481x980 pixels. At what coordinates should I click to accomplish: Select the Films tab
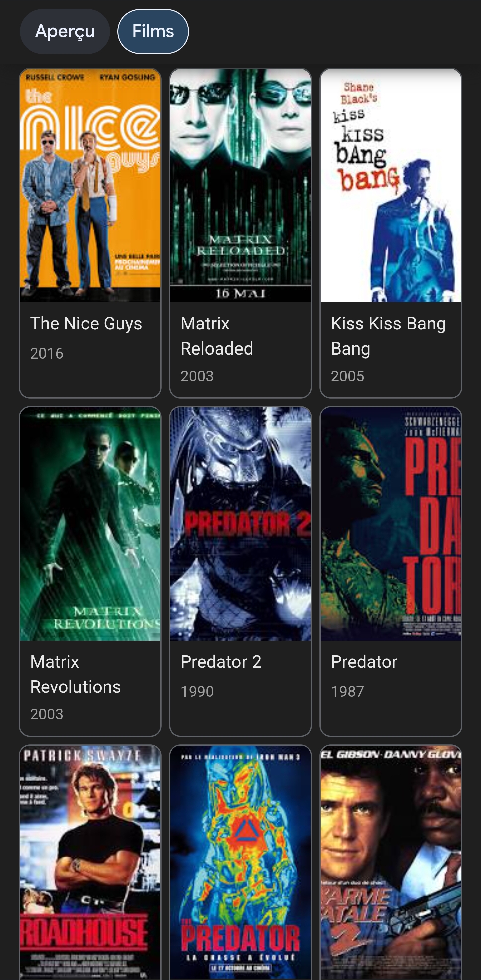153,32
